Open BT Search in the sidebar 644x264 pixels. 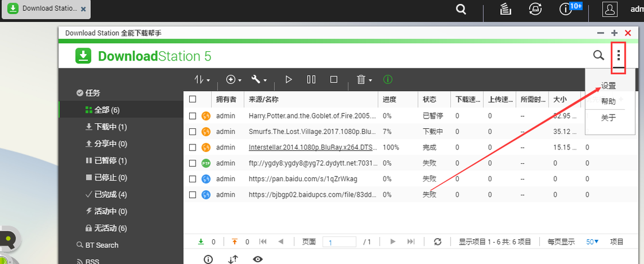tap(102, 245)
